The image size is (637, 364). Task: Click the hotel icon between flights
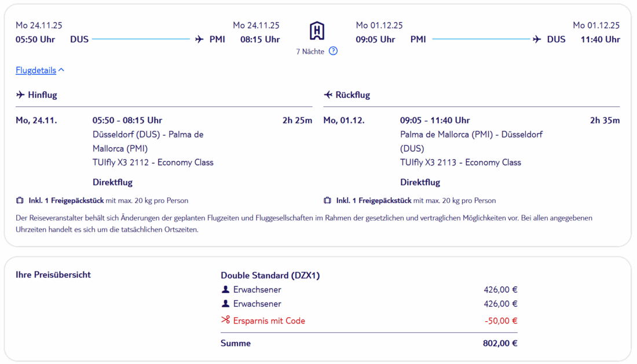(x=317, y=31)
